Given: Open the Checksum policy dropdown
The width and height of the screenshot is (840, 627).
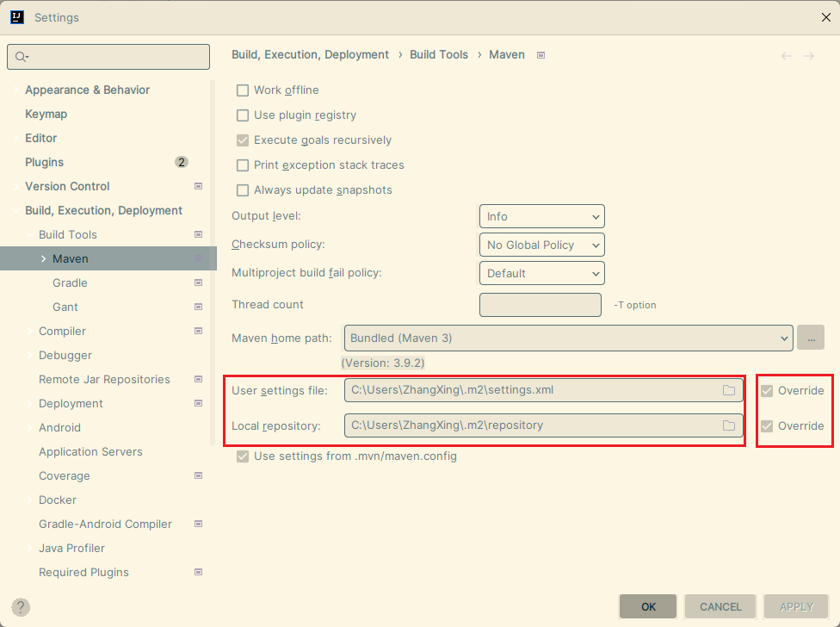Looking at the screenshot, I should coord(542,245).
